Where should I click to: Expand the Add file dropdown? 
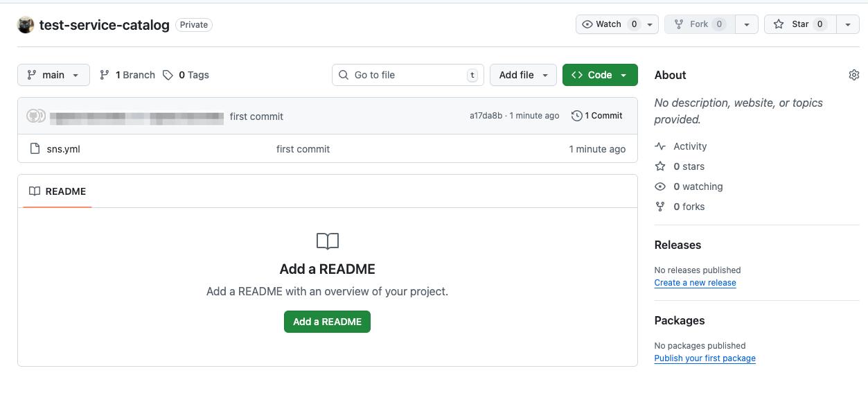(x=523, y=75)
